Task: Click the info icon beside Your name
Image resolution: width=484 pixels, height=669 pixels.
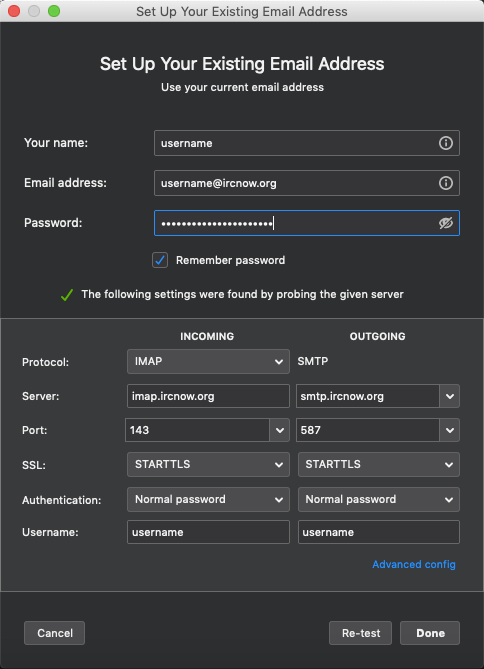Action: [446, 143]
